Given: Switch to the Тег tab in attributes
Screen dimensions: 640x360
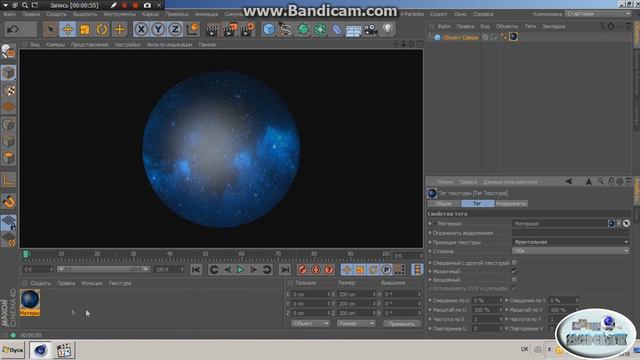Looking at the screenshot, I should pyautogui.click(x=477, y=203).
